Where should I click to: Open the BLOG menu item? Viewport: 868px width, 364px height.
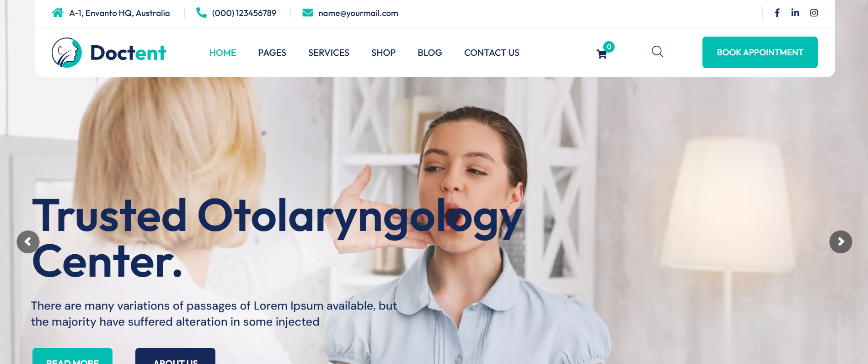point(430,53)
